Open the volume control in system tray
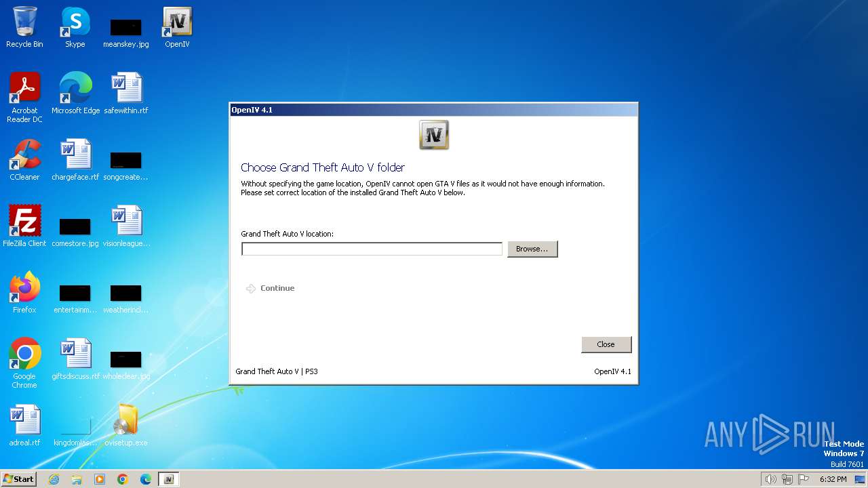The width and height of the screenshot is (868, 488). pos(770,479)
